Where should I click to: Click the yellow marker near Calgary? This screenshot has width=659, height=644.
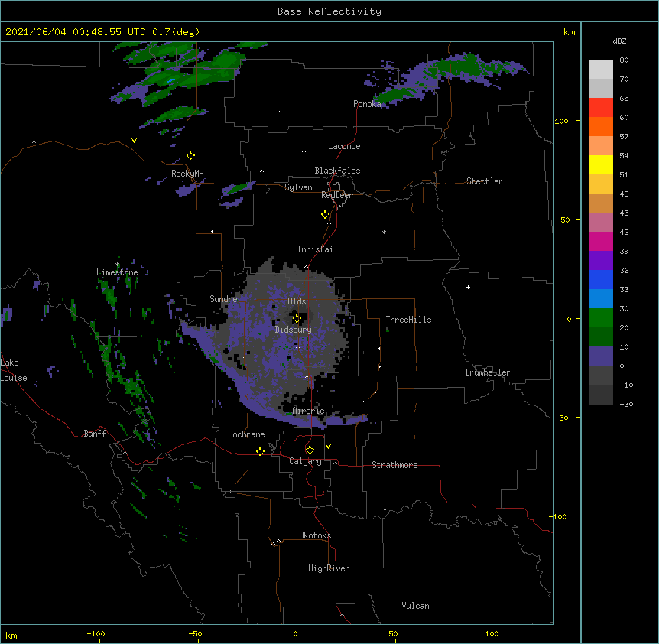click(x=310, y=450)
